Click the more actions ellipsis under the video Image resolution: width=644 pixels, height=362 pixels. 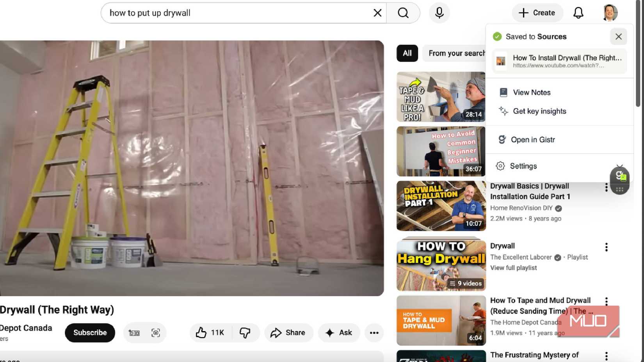point(374,333)
